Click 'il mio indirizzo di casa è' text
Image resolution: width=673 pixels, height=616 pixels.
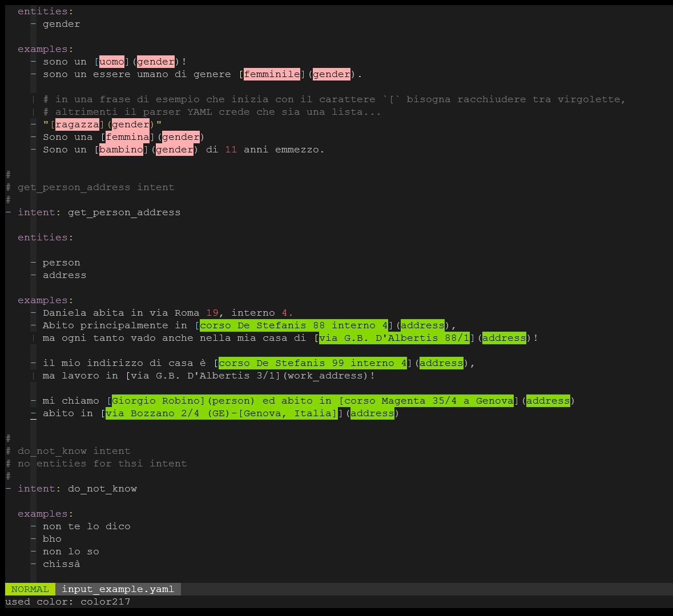(124, 363)
